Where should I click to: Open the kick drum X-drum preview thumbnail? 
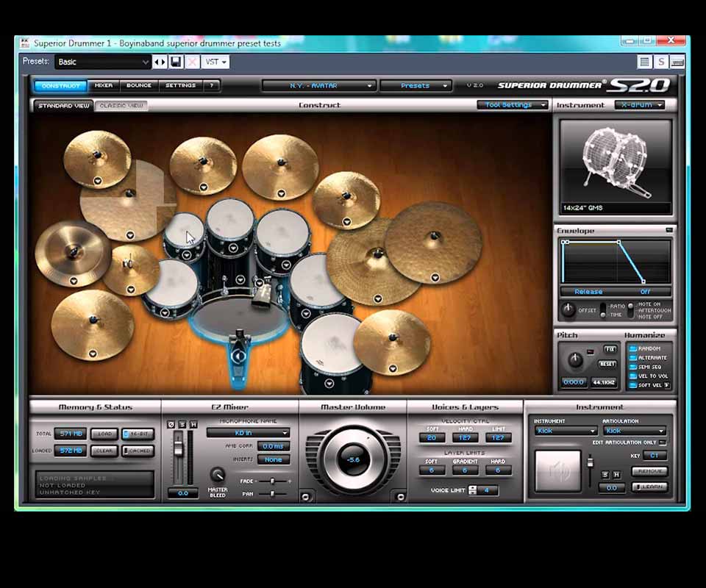[616, 167]
